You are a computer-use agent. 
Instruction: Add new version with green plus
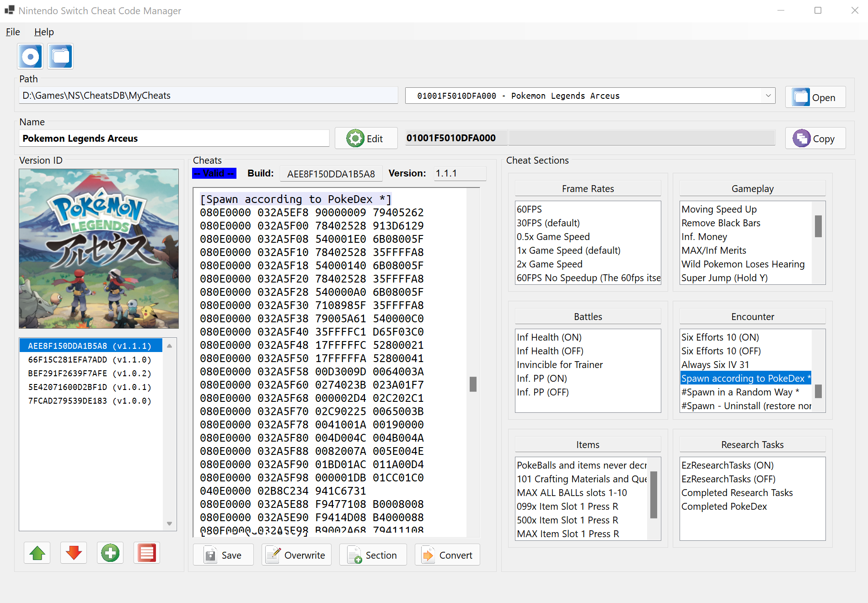coord(110,553)
